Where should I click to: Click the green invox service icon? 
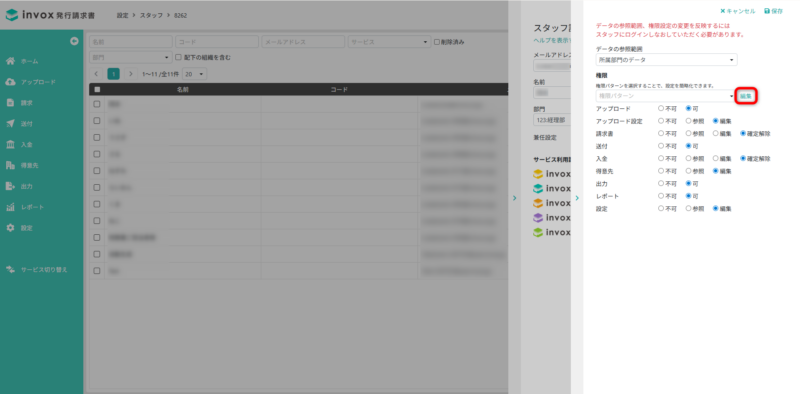(538, 232)
